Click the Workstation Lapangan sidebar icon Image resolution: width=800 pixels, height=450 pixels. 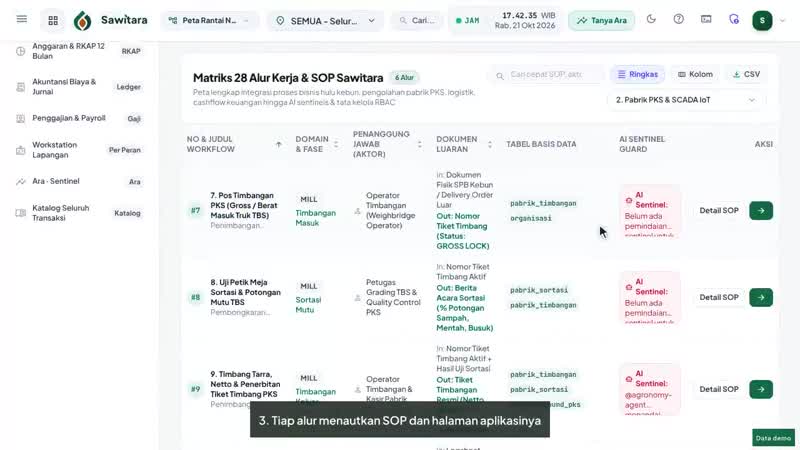(x=20, y=150)
